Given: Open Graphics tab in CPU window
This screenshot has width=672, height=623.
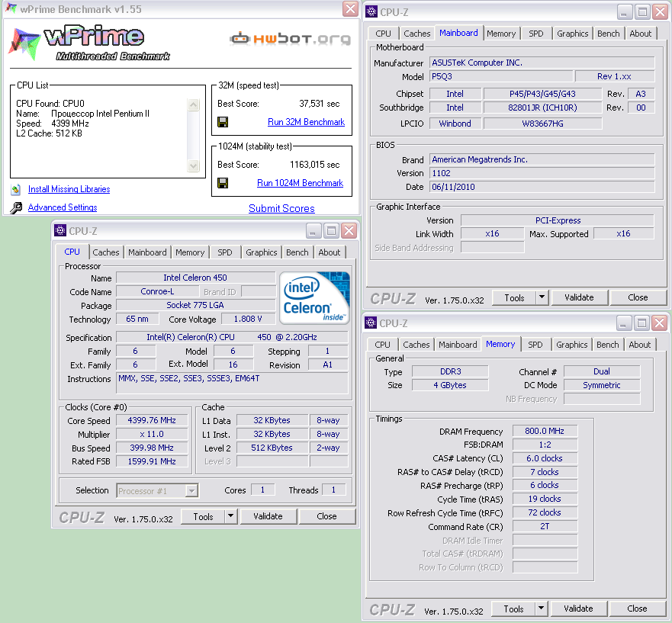Looking at the screenshot, I should [x=261, y=252].
